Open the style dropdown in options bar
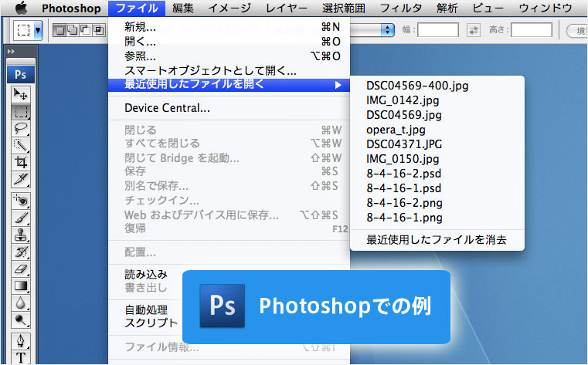 (x=372, y=30)
